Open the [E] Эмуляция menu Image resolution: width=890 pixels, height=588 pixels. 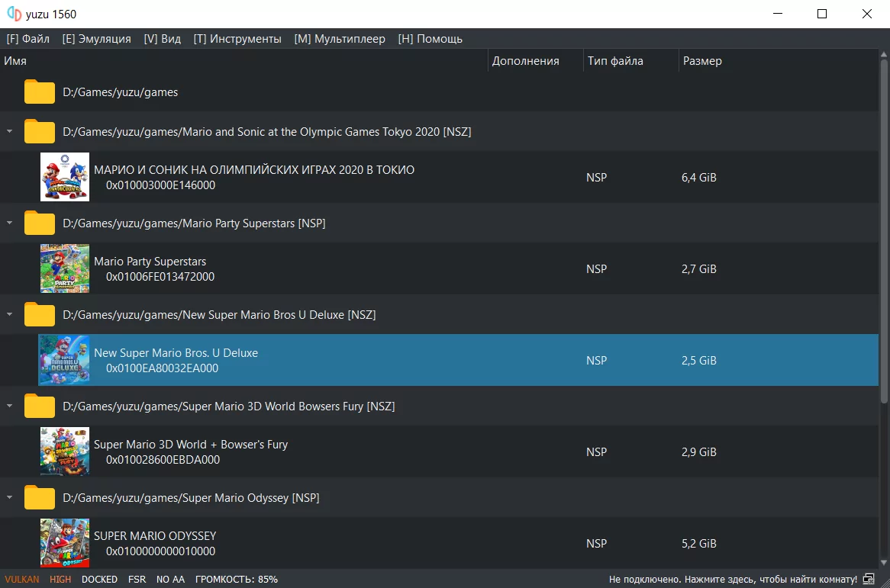tap(96, 39)
